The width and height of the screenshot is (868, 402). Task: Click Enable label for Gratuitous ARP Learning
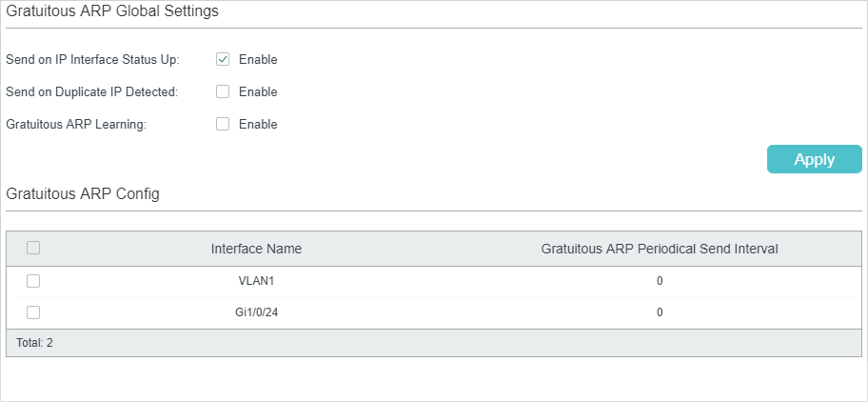(x=258, y=125)
